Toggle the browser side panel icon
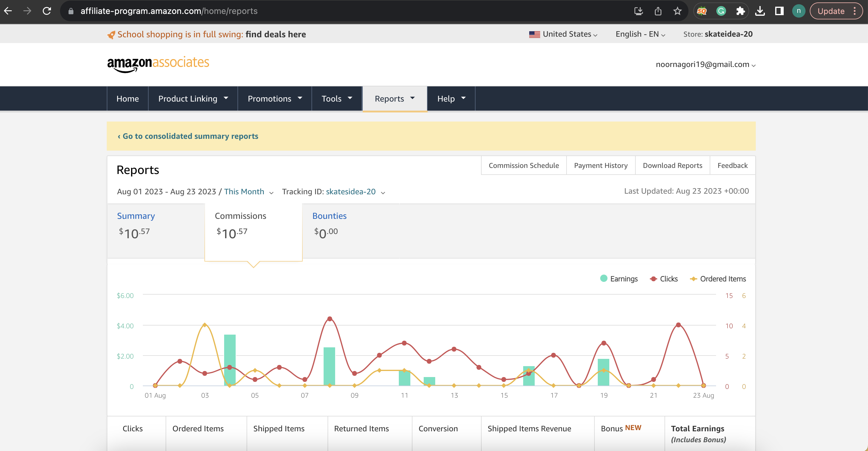 coord(779,11)
